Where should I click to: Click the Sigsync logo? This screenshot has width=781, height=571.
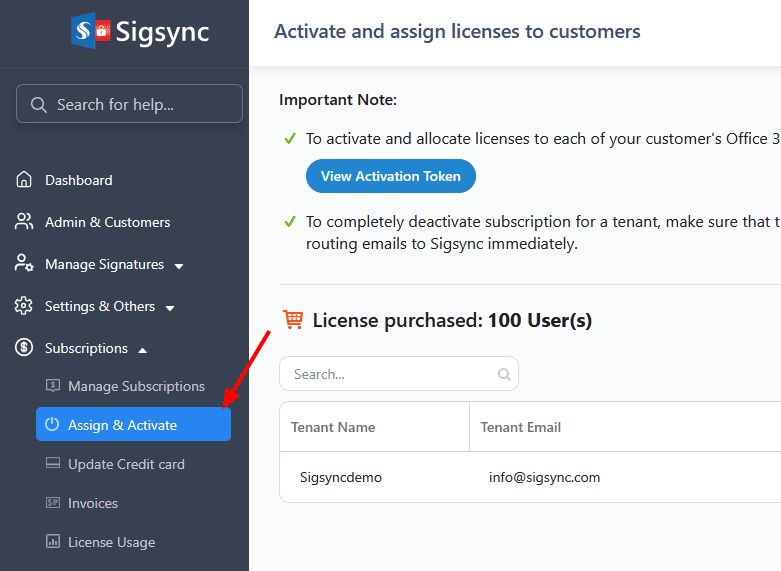pos(140,31)
